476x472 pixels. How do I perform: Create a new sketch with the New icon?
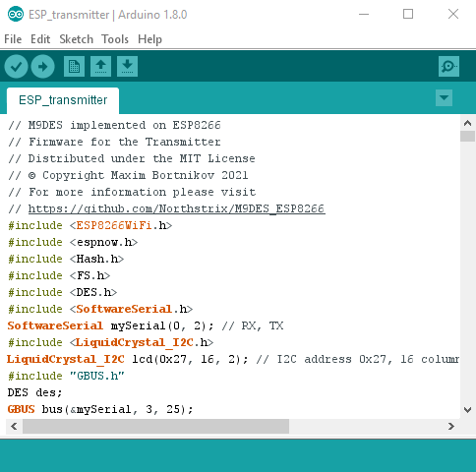pyautogui.click(x=74, y=67)
